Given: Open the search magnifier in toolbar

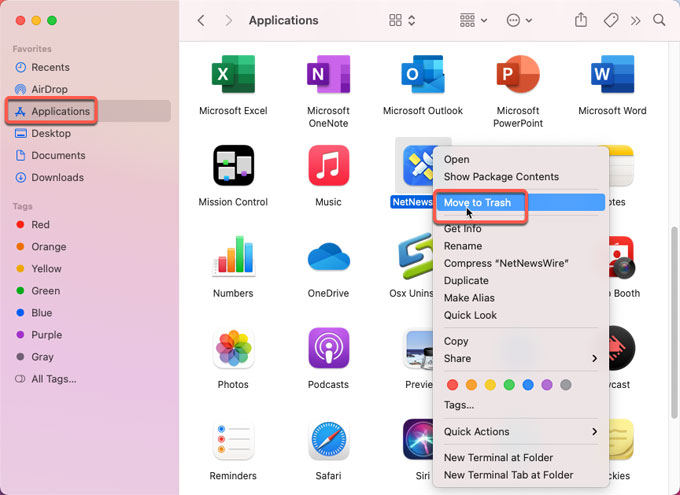Looking at the screenshot, I should pyautogui.click(x=659, y=20).
